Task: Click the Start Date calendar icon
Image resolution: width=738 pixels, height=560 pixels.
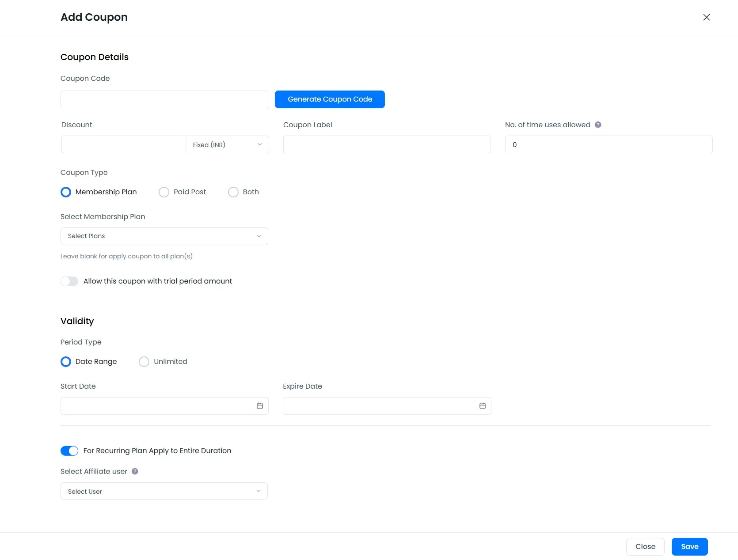Action: click(260, 406)
